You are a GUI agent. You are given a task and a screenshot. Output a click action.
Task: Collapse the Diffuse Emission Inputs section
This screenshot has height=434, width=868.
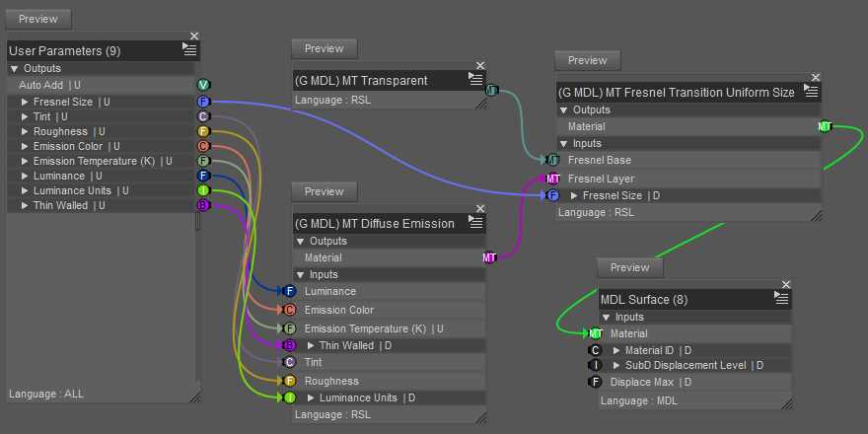point(300,274)
